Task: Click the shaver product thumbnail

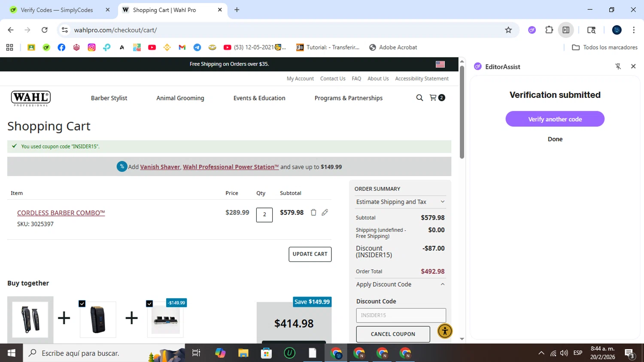Action: pyautogui.click(x=98, y=320)
